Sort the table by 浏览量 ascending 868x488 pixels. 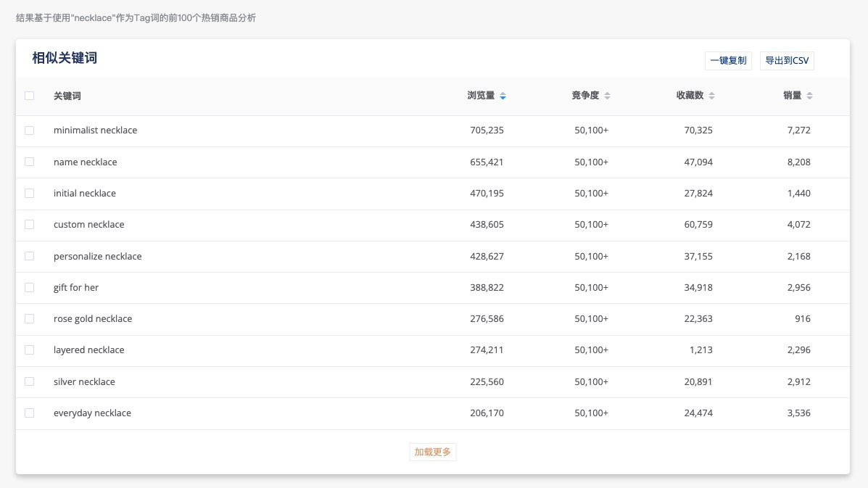[x=503, y=92]
